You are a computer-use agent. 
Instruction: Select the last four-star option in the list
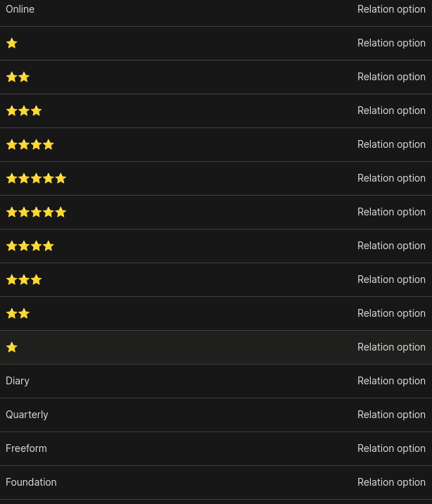(x=216, y=246)
